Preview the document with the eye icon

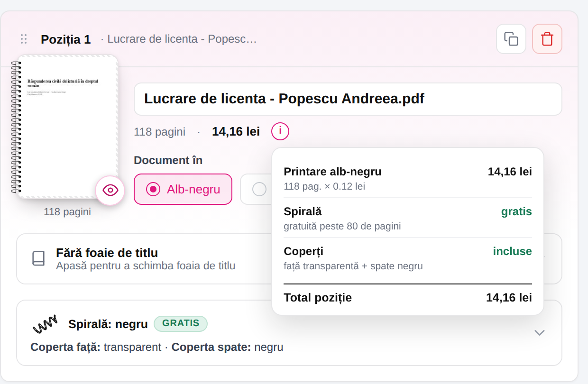pyautogui.click(x=110, y=191)
